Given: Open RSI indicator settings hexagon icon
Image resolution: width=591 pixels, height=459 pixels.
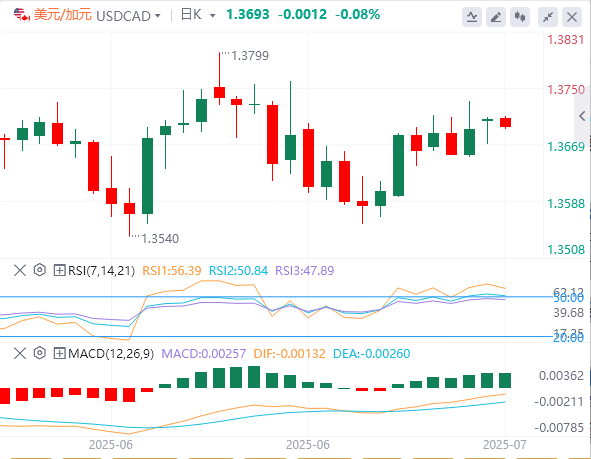Looking at the screenshot, I should point(40,270).
